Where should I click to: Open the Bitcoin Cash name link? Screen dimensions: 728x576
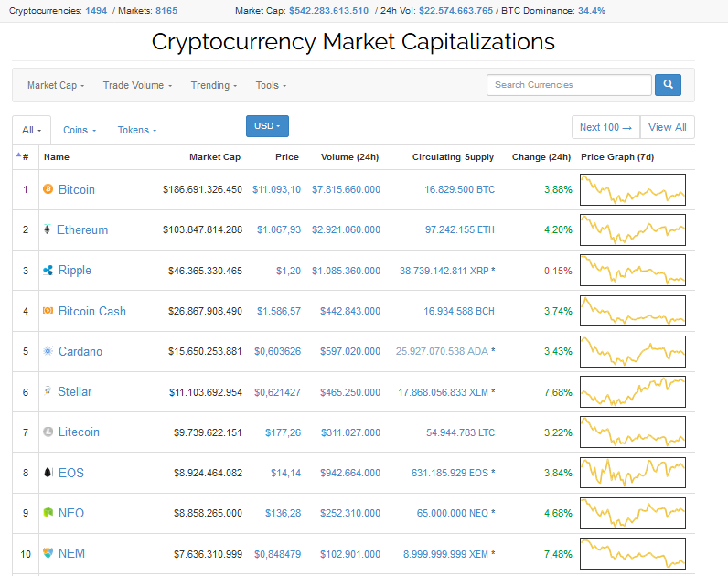pos(92,311)
